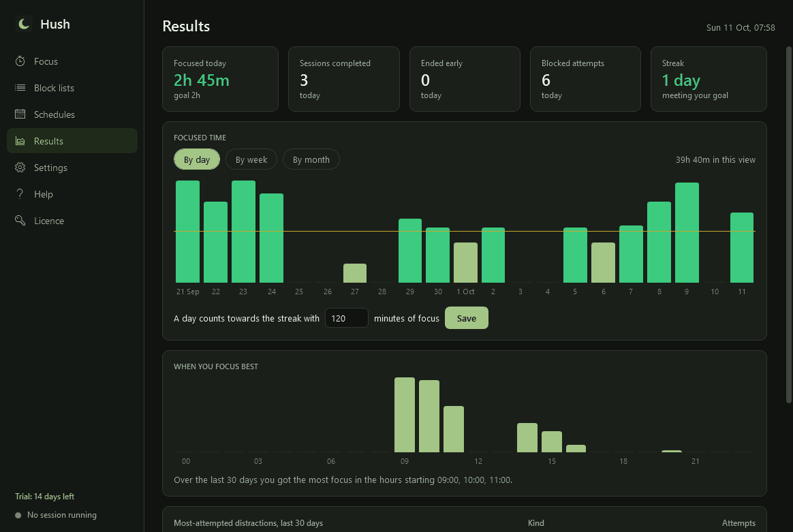Switch focused time to By month
The width and height of the screenshot is (793, 532).
311,159
